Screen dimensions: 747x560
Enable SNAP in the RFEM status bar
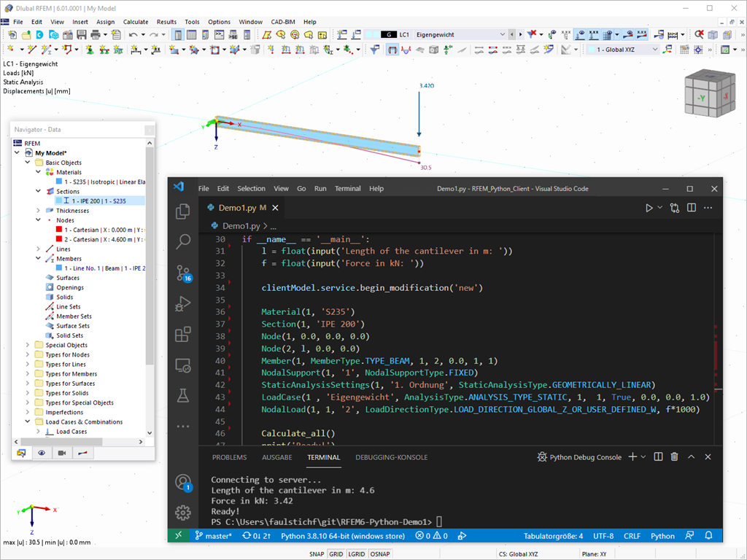pyautogui.click(x=317, y=553)
